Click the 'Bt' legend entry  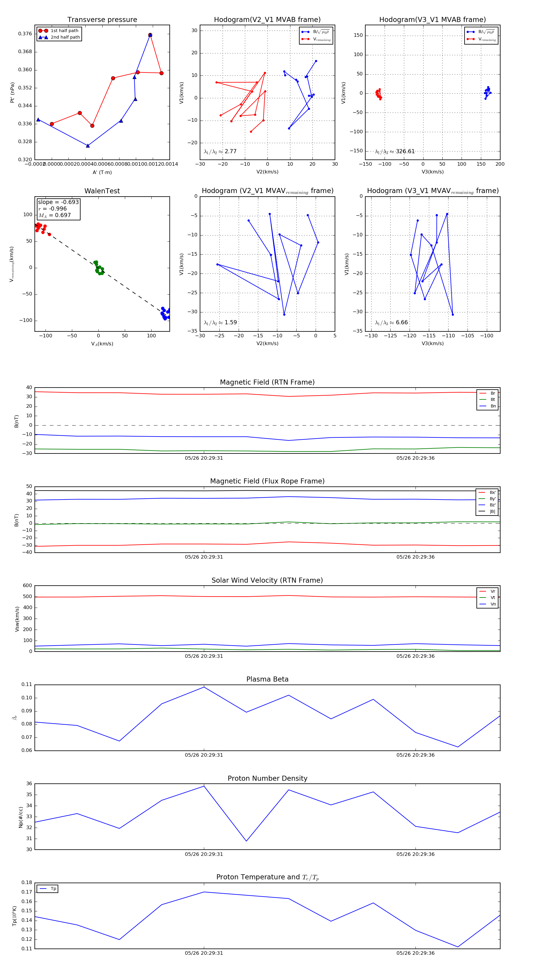487,399
